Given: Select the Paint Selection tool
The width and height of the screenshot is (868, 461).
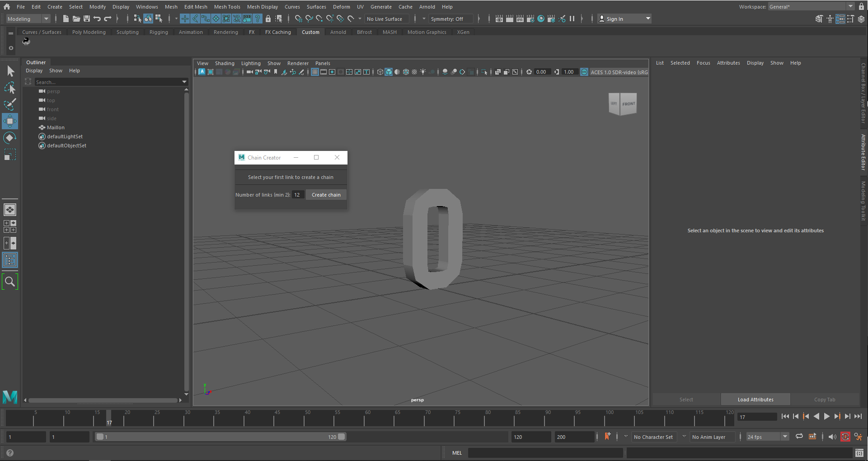Looking at the screenshot, I should click(x=9, y=104).
